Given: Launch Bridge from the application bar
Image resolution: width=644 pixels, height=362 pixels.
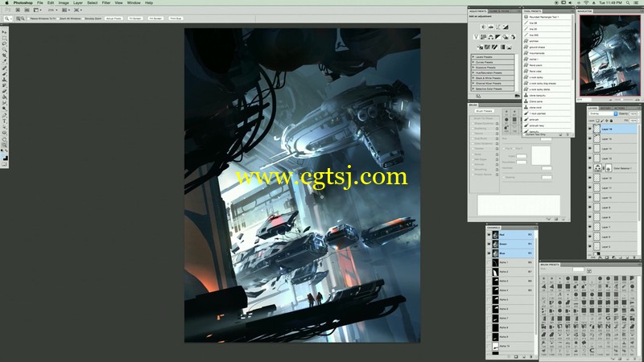Looking at the screenshot, I should [x=18, y=10].
